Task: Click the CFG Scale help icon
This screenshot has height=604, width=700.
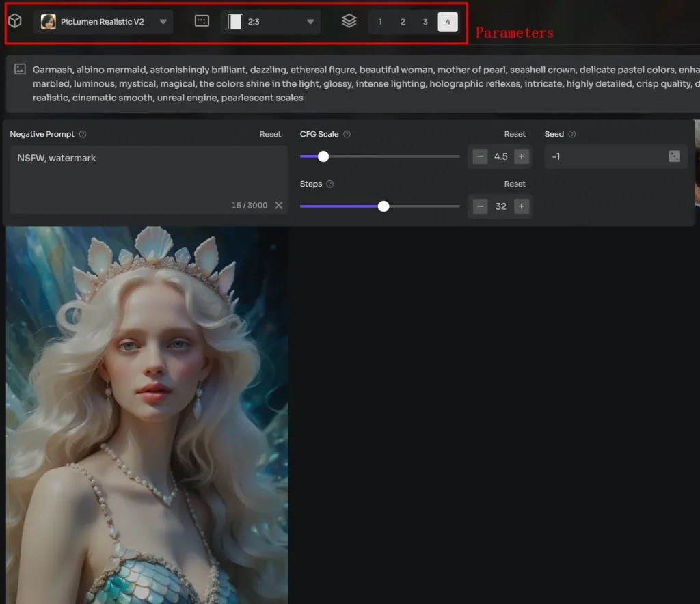Action: click(347, 135)
